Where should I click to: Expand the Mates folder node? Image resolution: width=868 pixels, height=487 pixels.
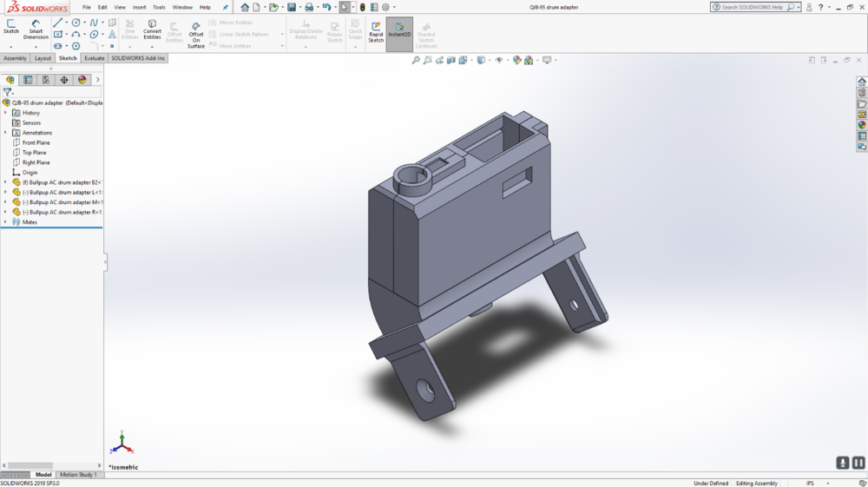[5, 222]
